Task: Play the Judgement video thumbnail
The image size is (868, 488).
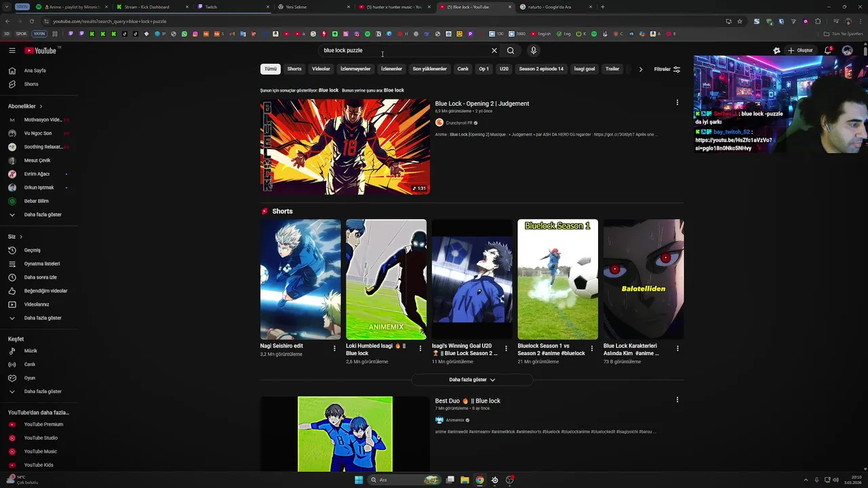Action: pyautogui.click(x=345, y=147)
